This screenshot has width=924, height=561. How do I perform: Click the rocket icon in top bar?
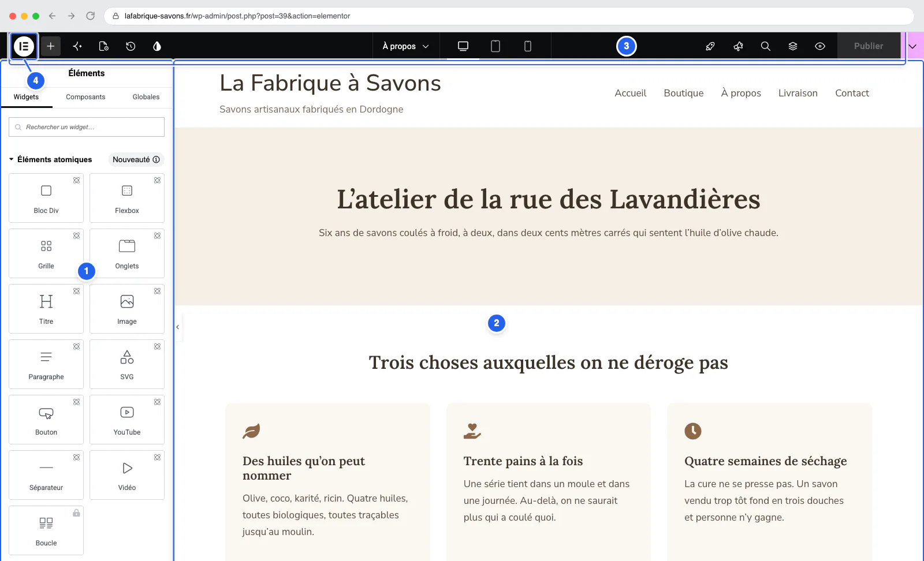[x=710, y=46]
